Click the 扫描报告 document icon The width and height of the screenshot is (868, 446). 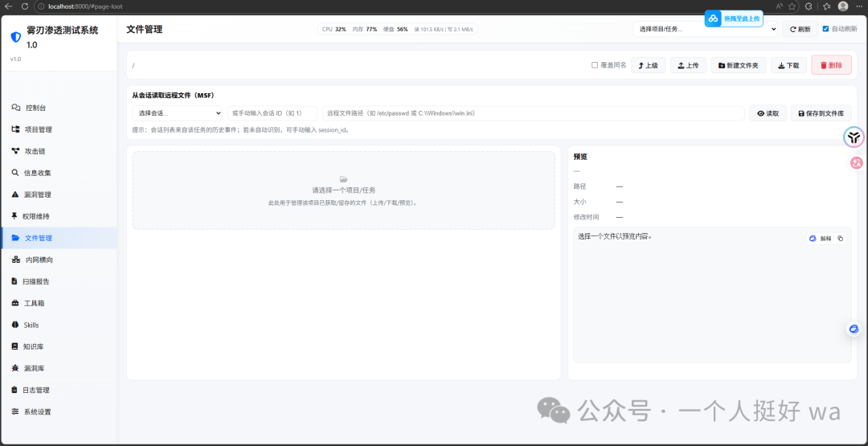pos(14,281)
